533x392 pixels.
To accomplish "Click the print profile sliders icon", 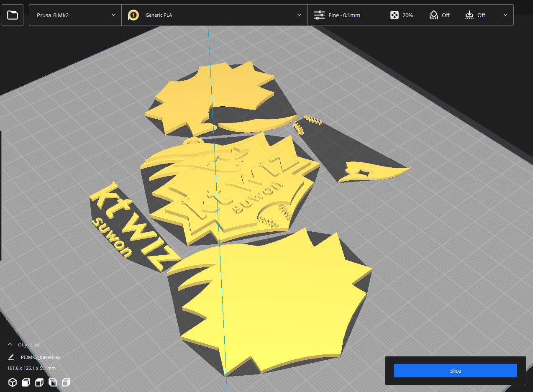I will [319, 15].
